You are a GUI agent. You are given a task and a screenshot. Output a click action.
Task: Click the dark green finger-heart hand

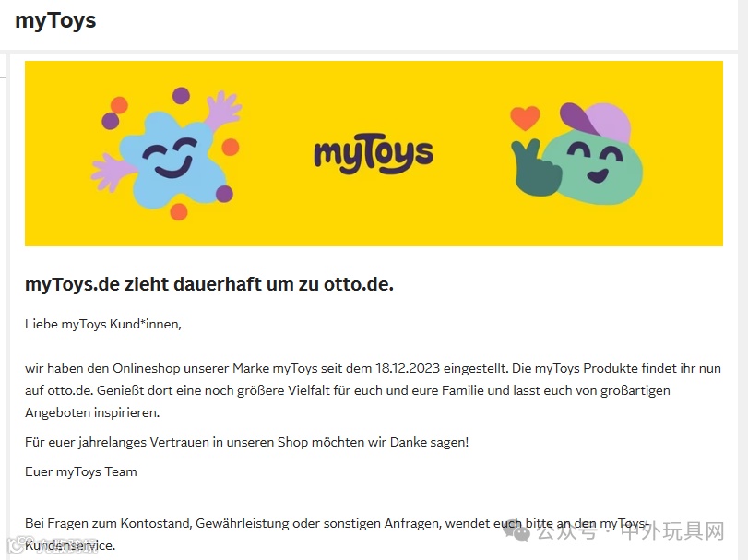point(534,168)
